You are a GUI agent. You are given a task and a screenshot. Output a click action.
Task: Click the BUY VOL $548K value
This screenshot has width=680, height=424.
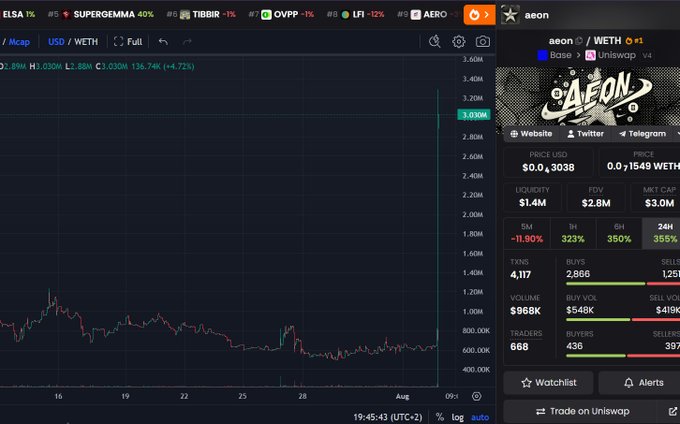(x=580, y=310)
